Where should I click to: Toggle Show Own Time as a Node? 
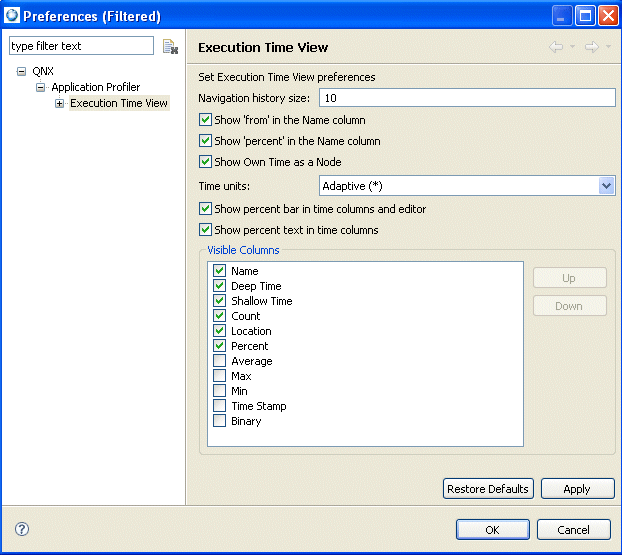point(205,162)
